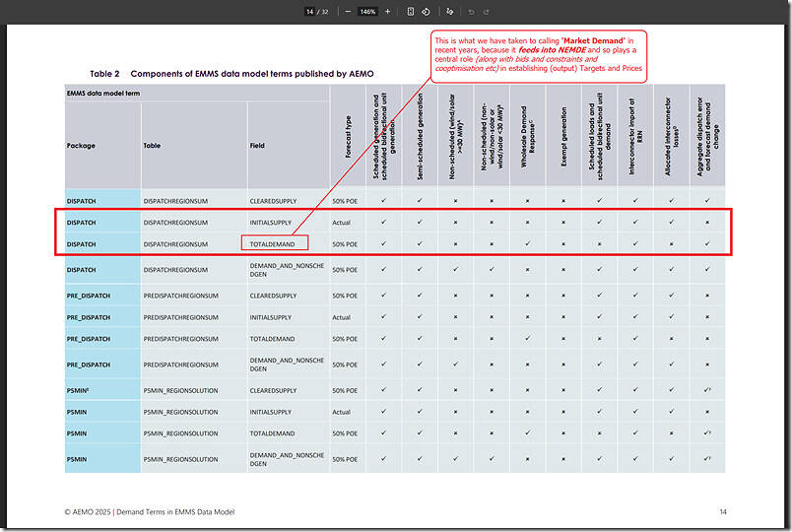Click the 146% zoom level field

(x=367, y=11)
